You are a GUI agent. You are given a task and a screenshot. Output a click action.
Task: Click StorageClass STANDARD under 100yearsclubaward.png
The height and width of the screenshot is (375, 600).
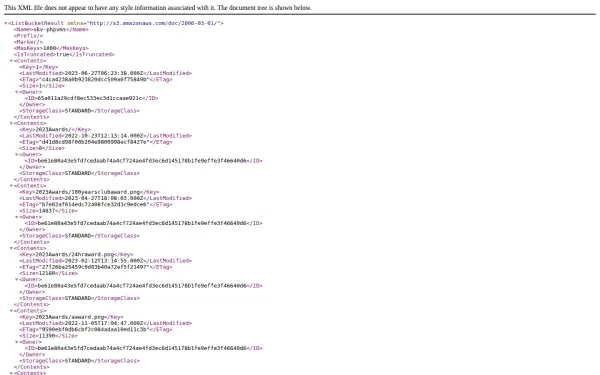tap(78, 236)
